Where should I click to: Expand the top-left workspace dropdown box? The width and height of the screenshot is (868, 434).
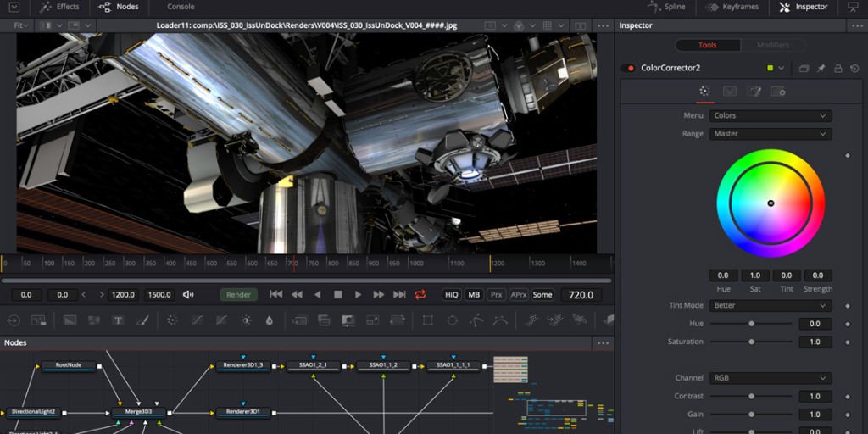(x=14, y=7)
